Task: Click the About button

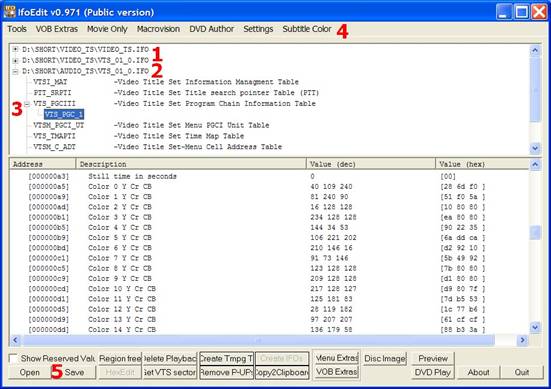Action: coord(478,372)
